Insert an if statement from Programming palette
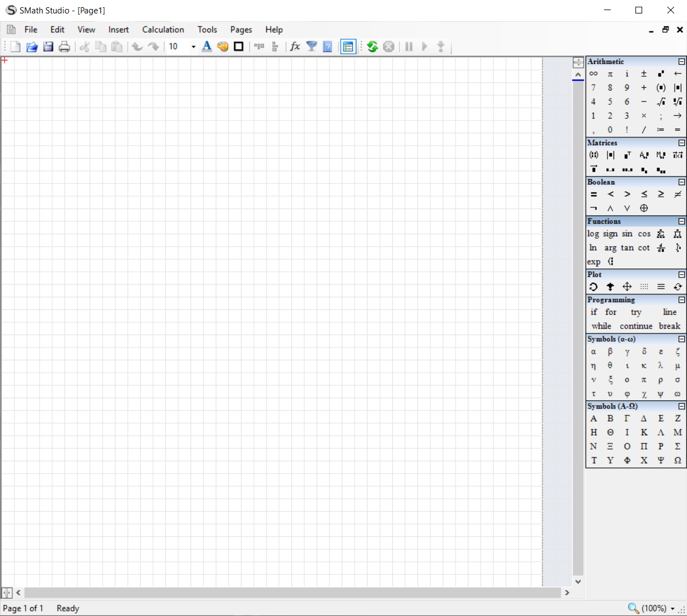Image resolution: width=687 pixels, height=616 pixels. tap(593, 312)
